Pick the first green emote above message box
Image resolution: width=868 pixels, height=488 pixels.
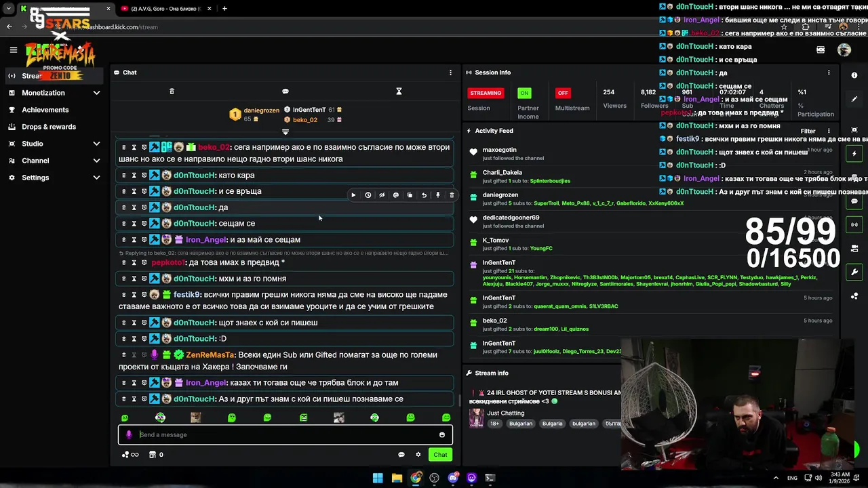124,418
